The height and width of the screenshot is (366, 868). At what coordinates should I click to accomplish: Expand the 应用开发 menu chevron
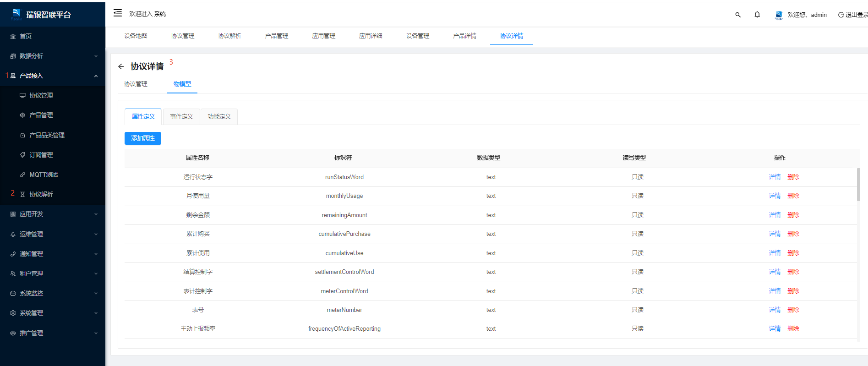point(96,214)
